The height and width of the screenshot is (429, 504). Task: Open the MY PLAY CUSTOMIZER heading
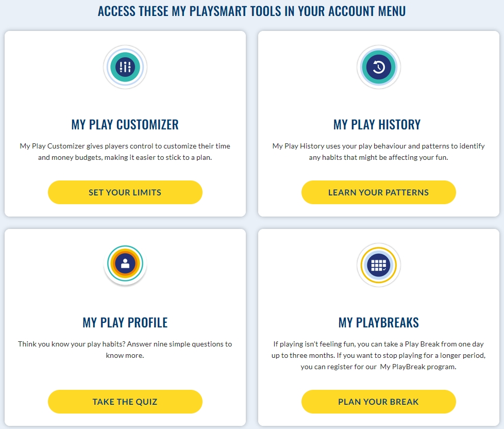pyautogui.click(x=125, y=124)
